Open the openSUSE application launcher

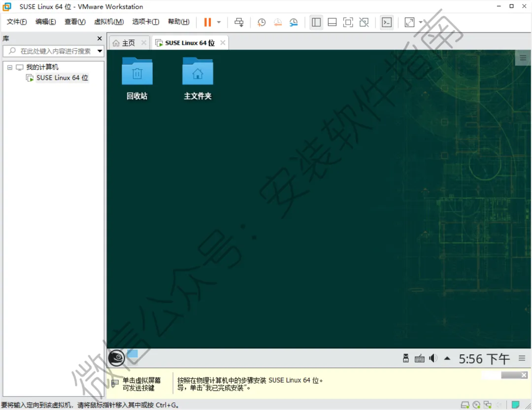pyautogui.click(x=116, y=358)
